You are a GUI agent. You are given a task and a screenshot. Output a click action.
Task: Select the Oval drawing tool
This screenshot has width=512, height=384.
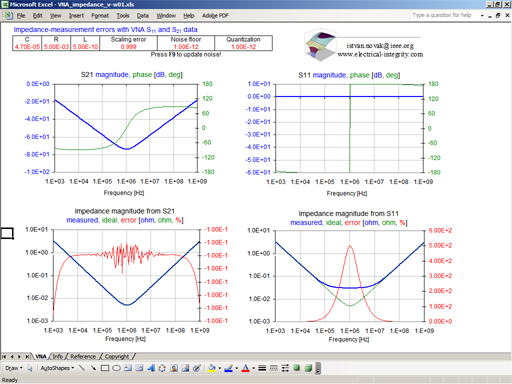point(116,368)
